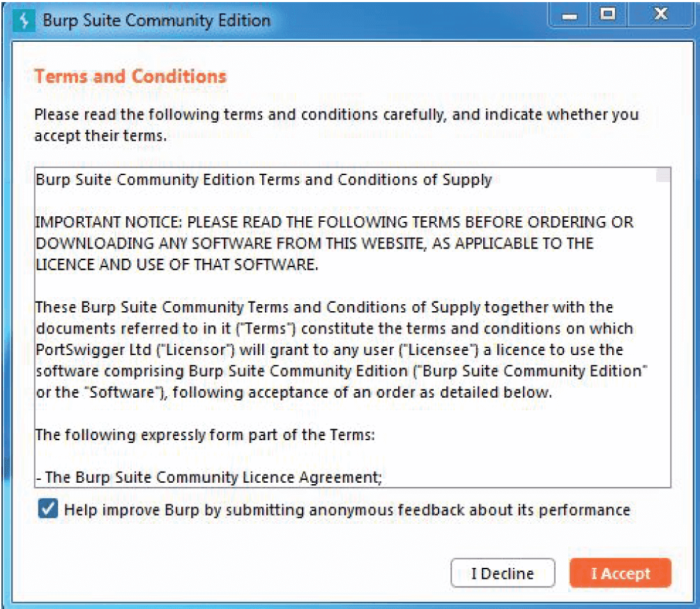Grab the scrollbar thumb in terms box
The width and height of the screenshot is (700, 609).
point(663,174)
